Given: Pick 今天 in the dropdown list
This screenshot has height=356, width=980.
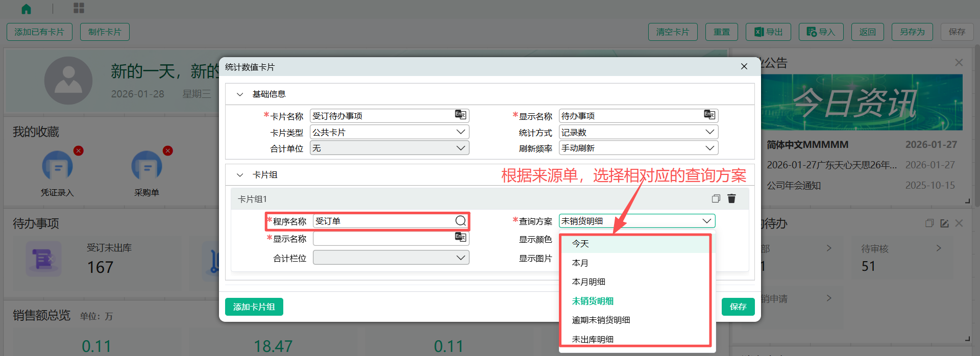Looking at the screenshot, I should tap(580, 244).
